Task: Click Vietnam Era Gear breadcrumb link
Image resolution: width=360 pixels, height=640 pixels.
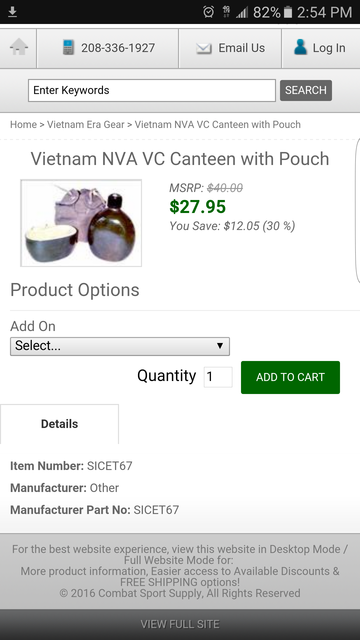Action: tap(86, 124)
